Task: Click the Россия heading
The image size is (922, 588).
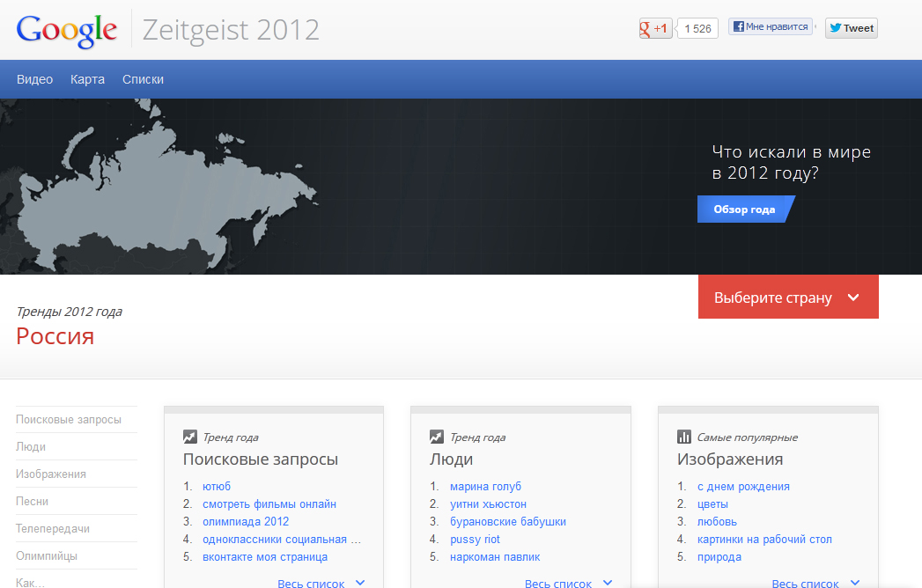Action: pyautogui.click(x=55, y=336)
